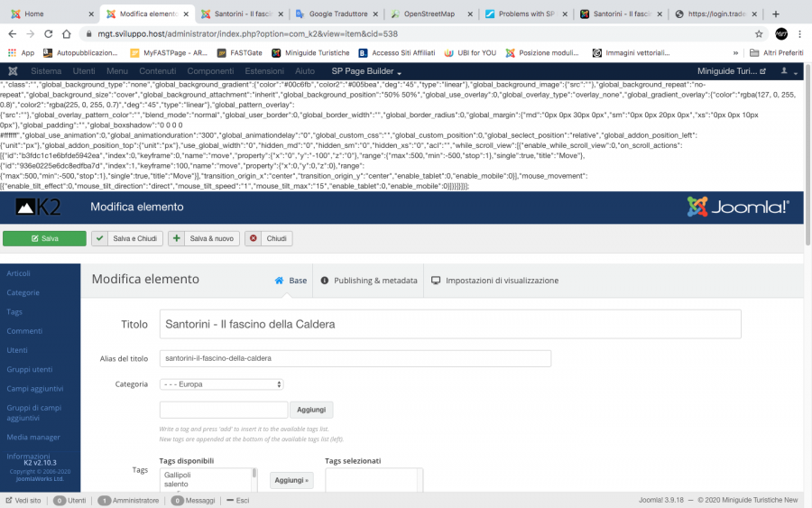Open FASTGate bookmark
812x508 pixels.
(240, 53)
